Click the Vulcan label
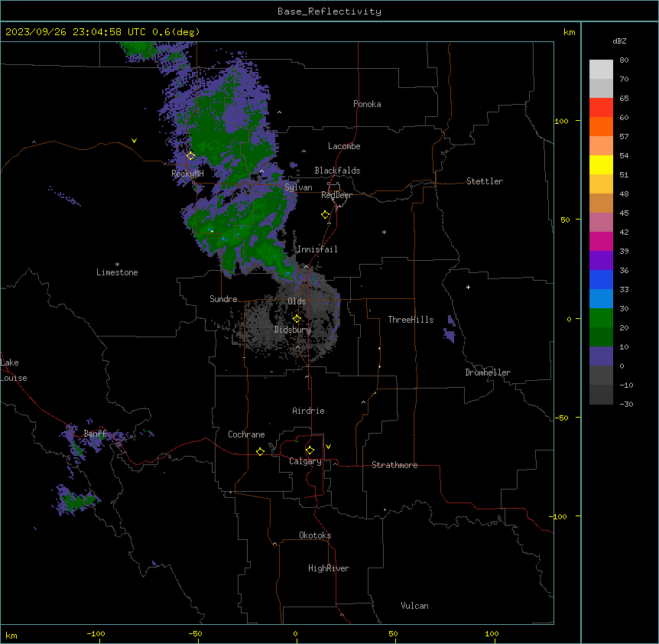Image resolution: width=659 pixels, height=644 pixels. coord(415,606)
